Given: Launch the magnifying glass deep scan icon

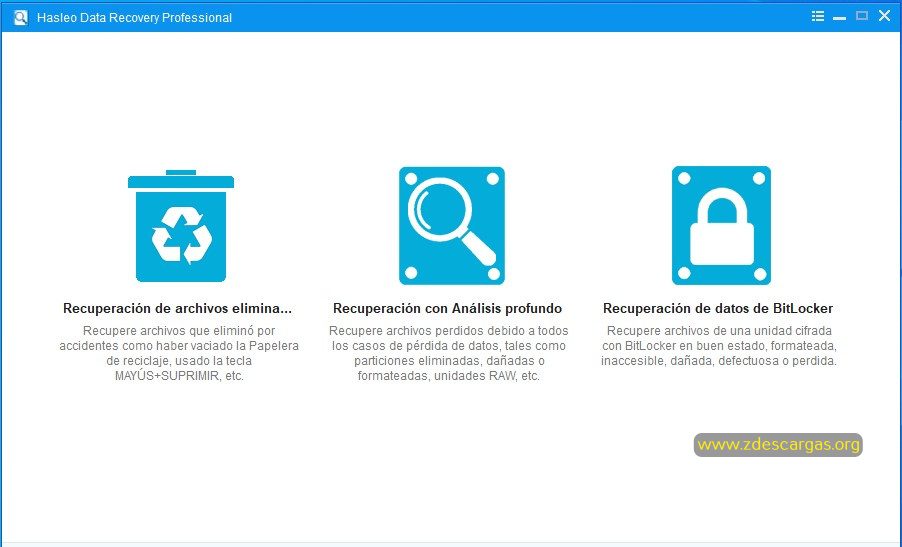Looking at the screenshot, I should (452, 226).
